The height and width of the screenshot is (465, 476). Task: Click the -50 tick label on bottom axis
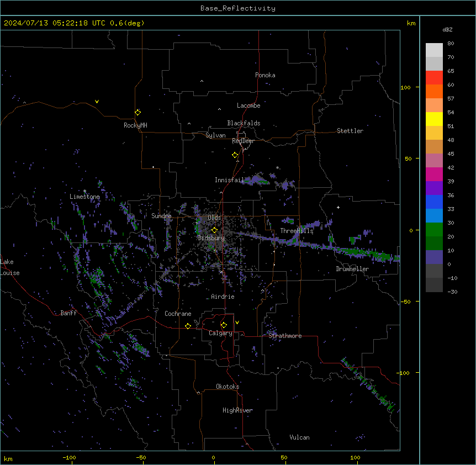141,457
